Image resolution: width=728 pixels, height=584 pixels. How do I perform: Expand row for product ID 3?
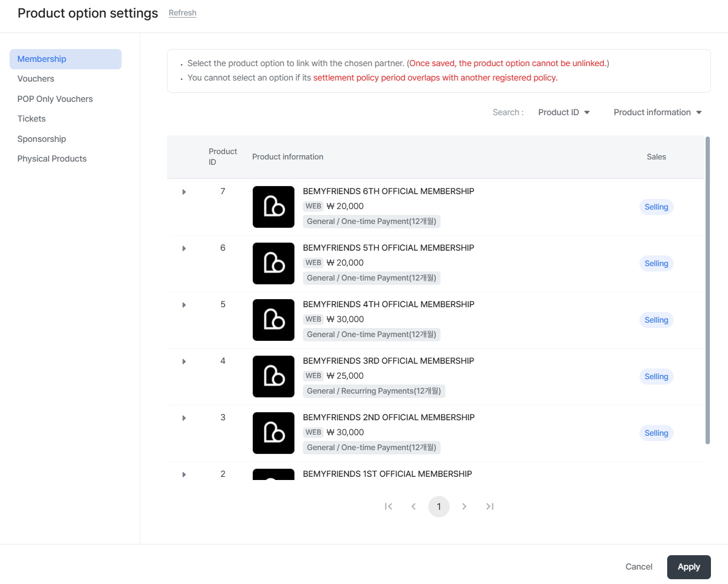coord(184,418)
